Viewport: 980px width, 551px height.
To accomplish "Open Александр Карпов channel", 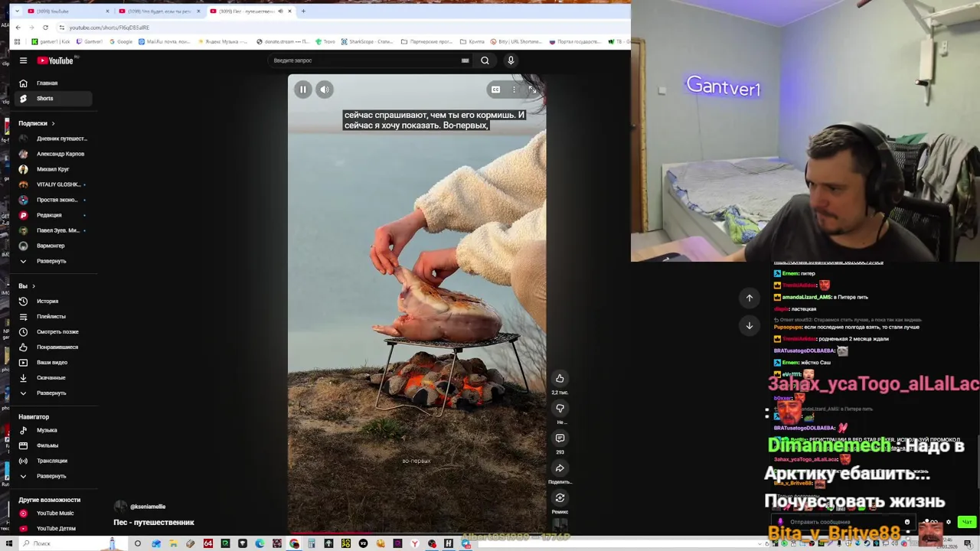I will pos(53,154).
